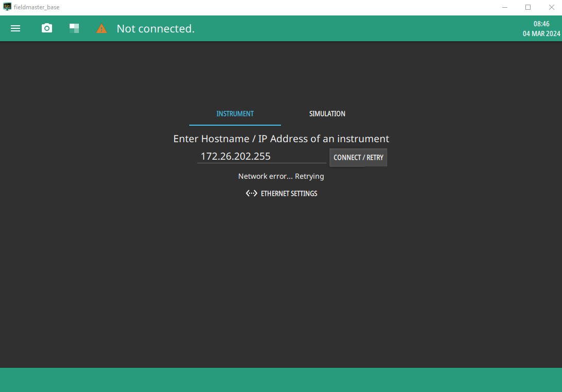
Task: Click the "Network error... Retrying" message
Action: point(281,176)
